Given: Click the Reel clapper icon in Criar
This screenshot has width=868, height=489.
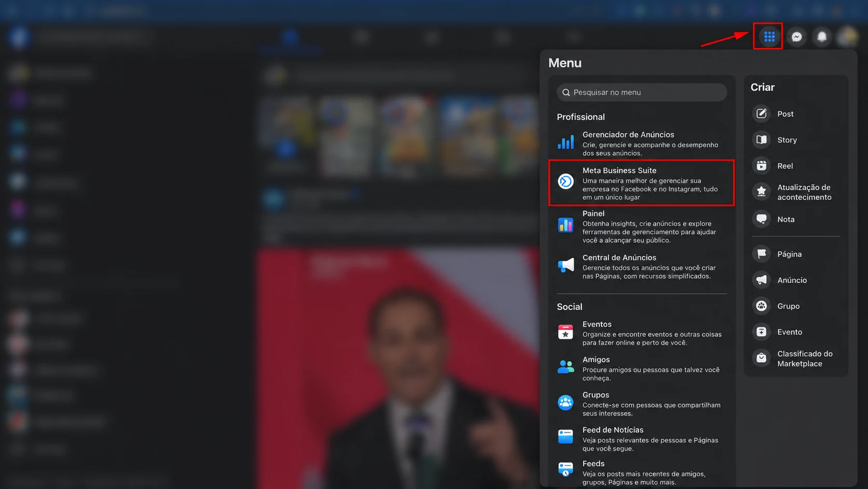Looking at the screenshot, I should click(x=762, y=166).
